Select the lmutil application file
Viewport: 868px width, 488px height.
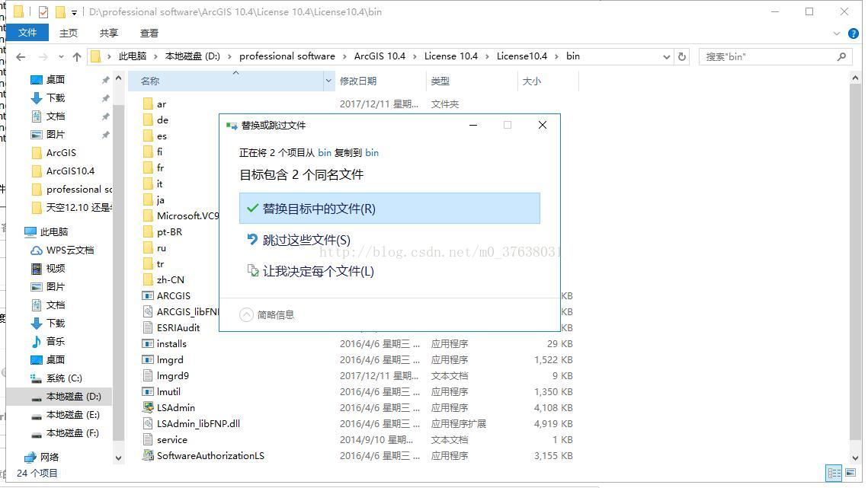coord(168,392)
